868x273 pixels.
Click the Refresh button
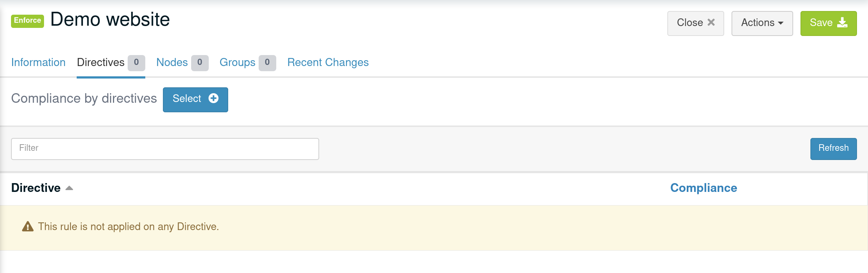tap(833, 148)
